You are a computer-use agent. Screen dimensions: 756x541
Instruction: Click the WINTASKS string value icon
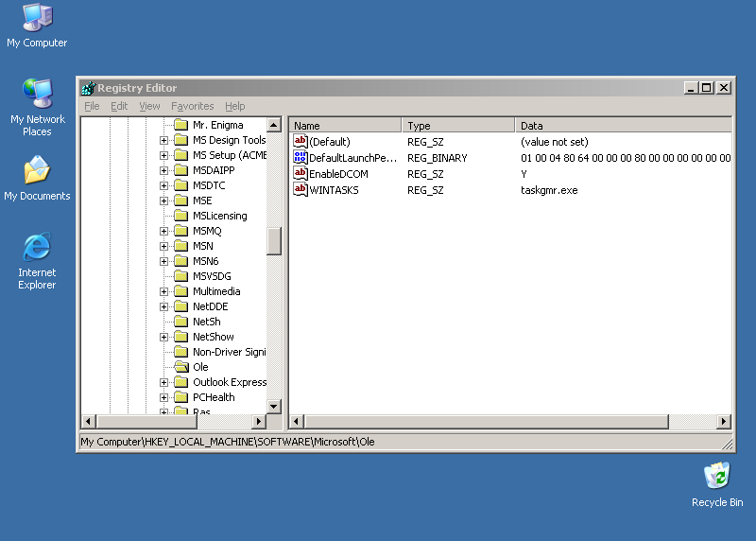[x=300, y=189]
